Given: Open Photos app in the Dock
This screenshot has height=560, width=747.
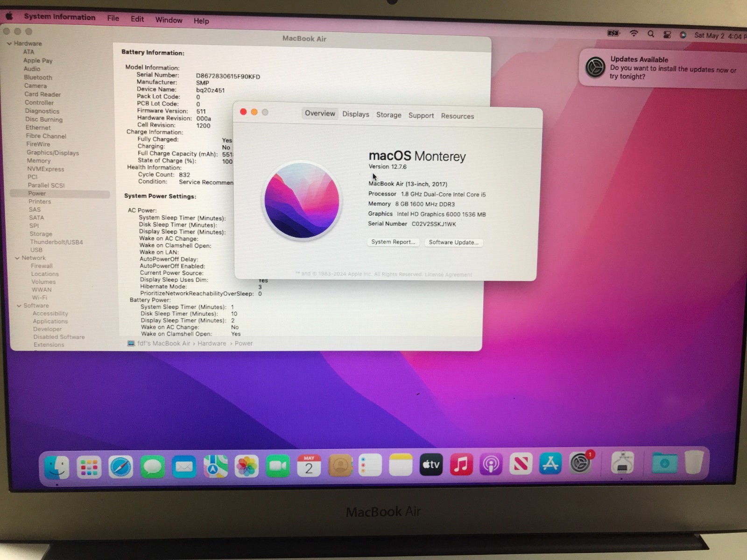Looking at the screenshot, I should click(247, 466).
